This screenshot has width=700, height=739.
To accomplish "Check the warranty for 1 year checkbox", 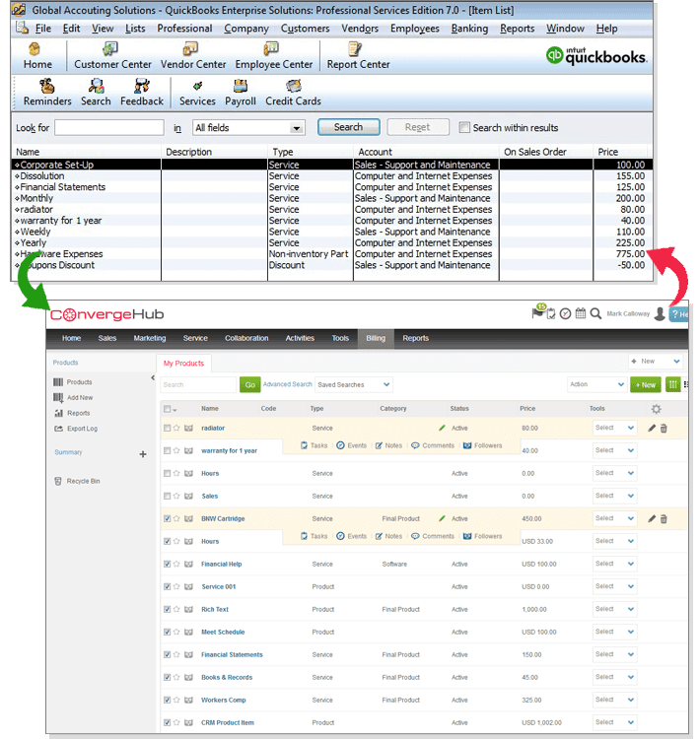I will pos(167,450).
